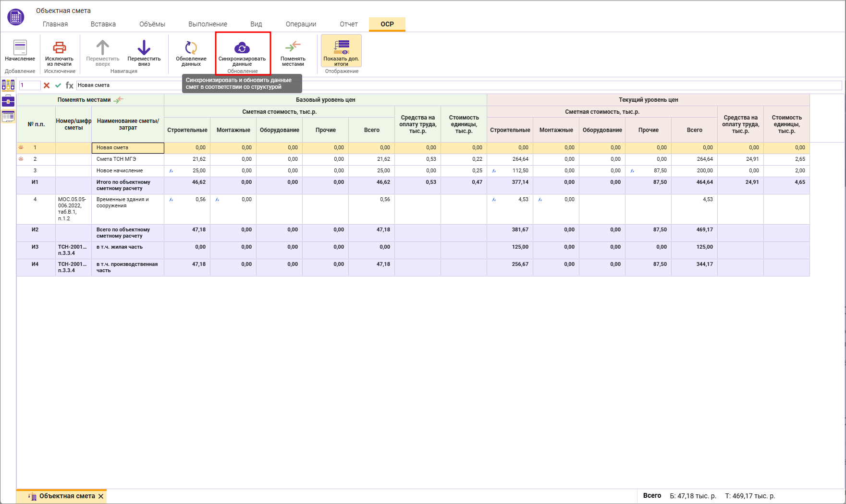
Task: Click the Начисление toolbar icon
Action: click(x=20, y=48)
